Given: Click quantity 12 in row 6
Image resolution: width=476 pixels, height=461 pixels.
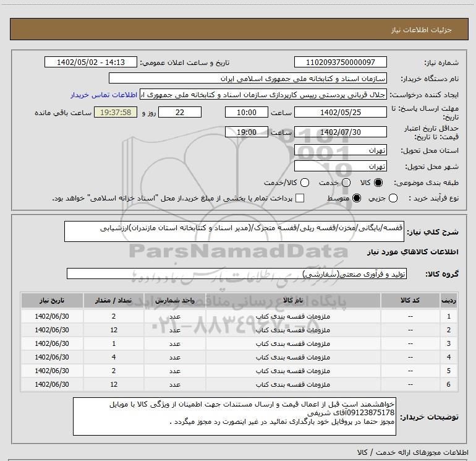Looking at the screenshot, I should 114,384.
